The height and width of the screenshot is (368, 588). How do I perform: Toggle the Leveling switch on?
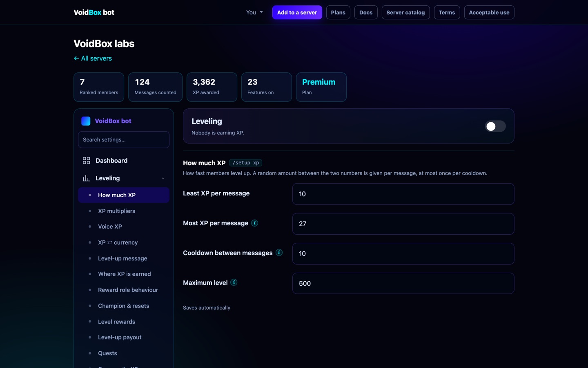click(495, 126)
